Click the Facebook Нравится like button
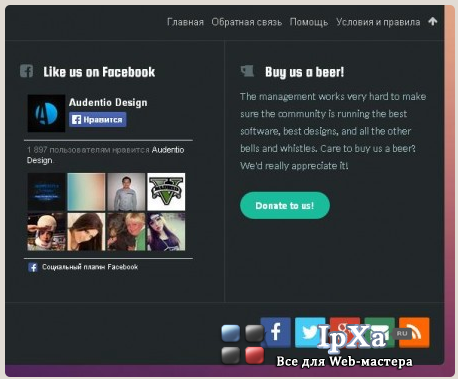The height and width of the screenshot is (379, 458). pyautogui.click(x=98, y=120)
